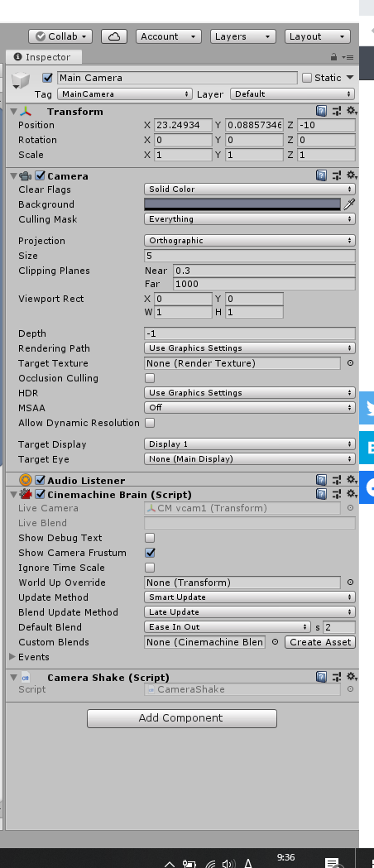
Task: Select the Inspector tab
Action: pyautogui.click(x=43, y=56)
